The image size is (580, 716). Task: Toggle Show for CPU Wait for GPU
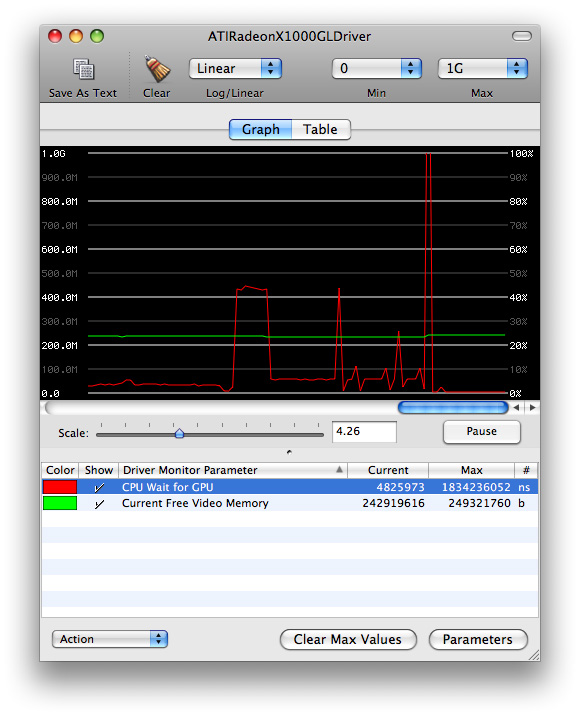tap(99, 487)
